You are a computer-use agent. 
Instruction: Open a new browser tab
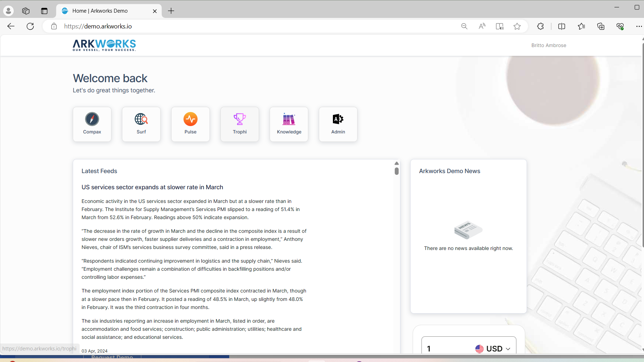171,11
